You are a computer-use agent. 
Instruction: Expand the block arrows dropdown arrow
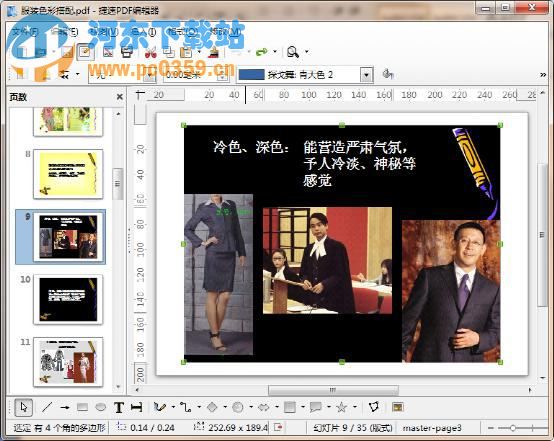click(277, 407)
